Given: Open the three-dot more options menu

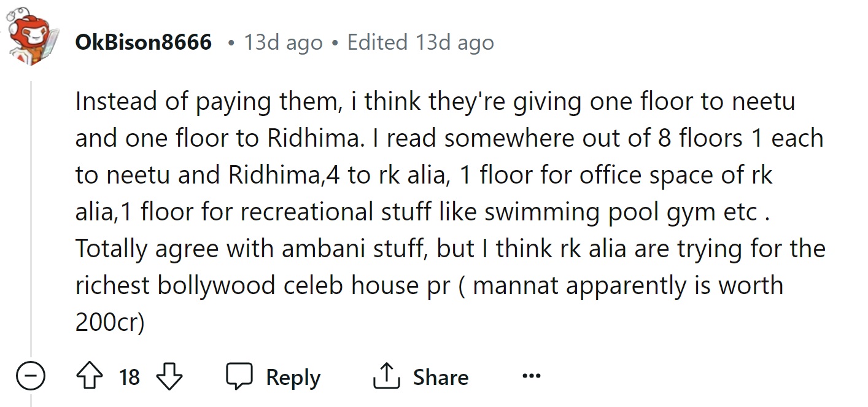Looking at the screenshot, I should [531, 376].
